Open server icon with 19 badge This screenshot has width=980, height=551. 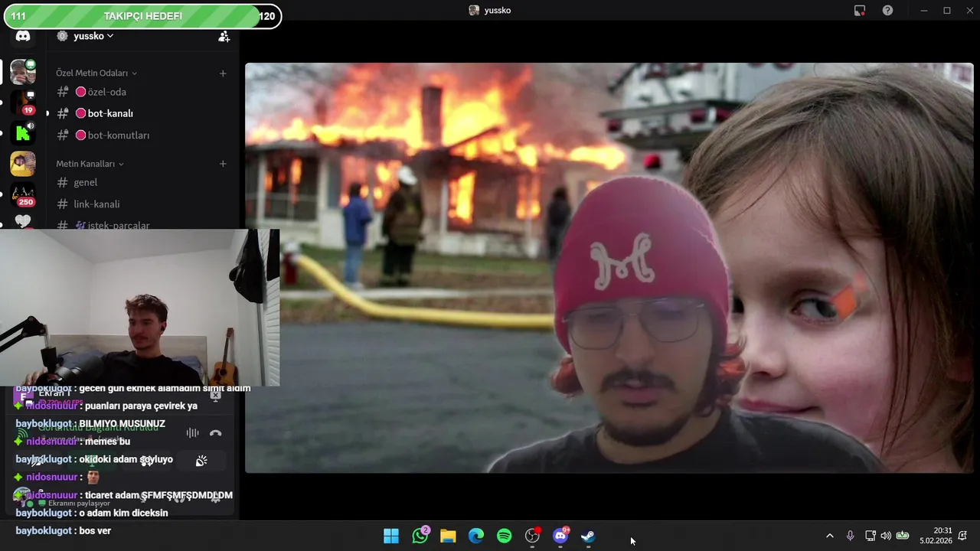(23, 103)
